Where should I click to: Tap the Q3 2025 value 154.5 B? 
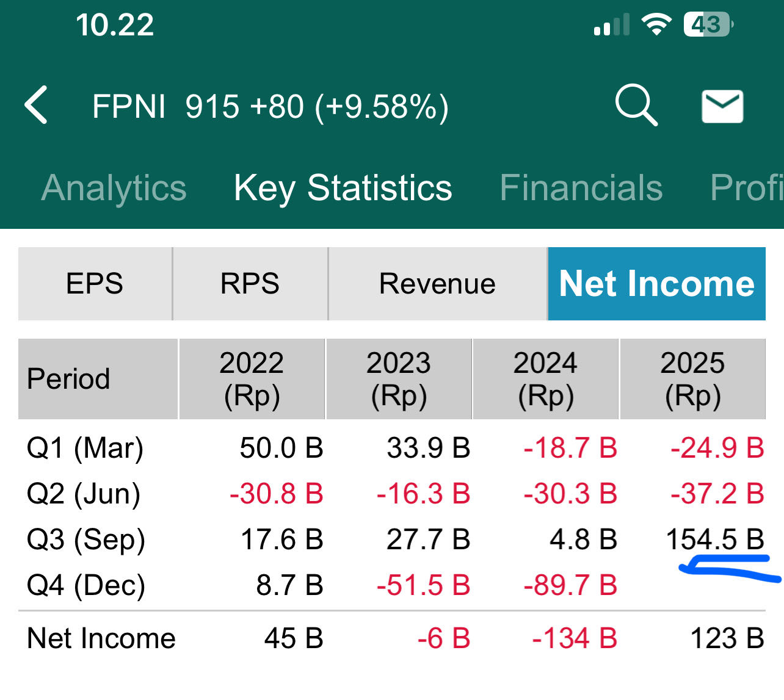pos(714,539)
